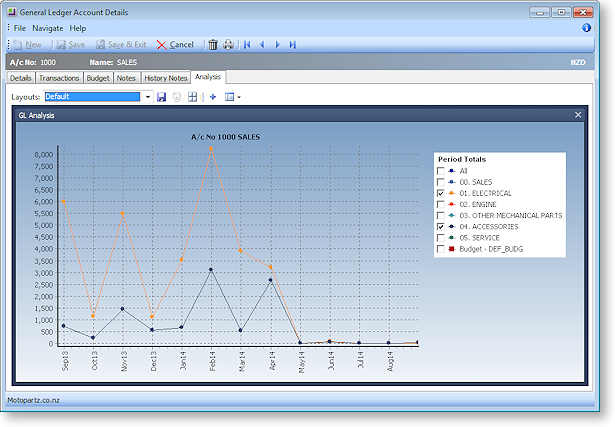The width and height of the screenshot is (615, 427).
Task: Click the print icon in toolbar
Action: [x=228, y=45]
